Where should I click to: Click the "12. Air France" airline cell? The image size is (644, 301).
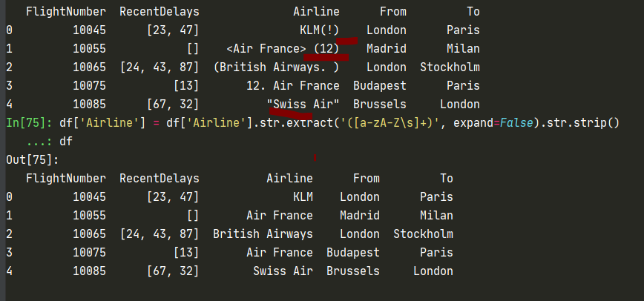292,86
